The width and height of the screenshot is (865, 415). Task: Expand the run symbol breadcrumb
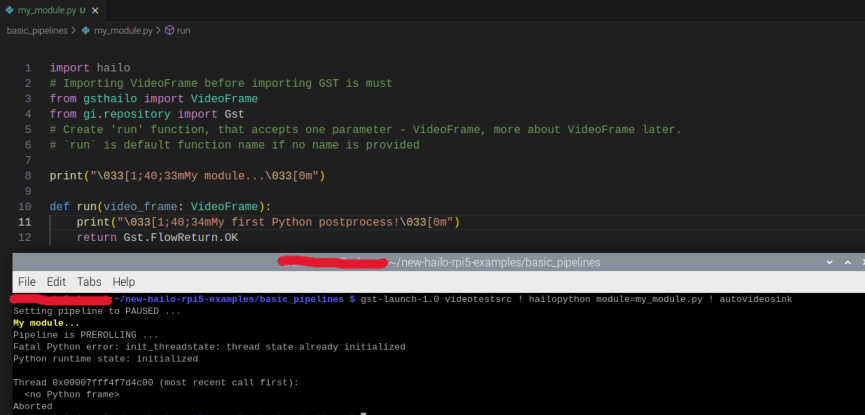click(184, 31)
